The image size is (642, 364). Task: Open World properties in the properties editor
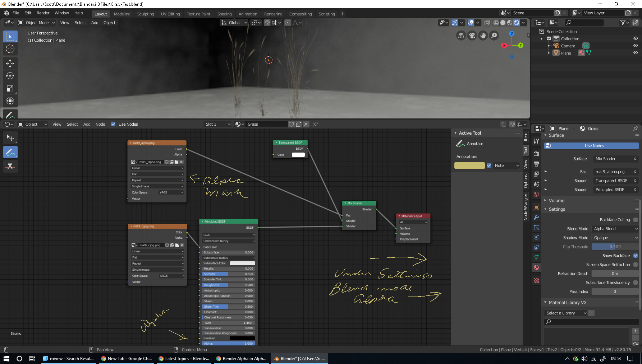536,194
